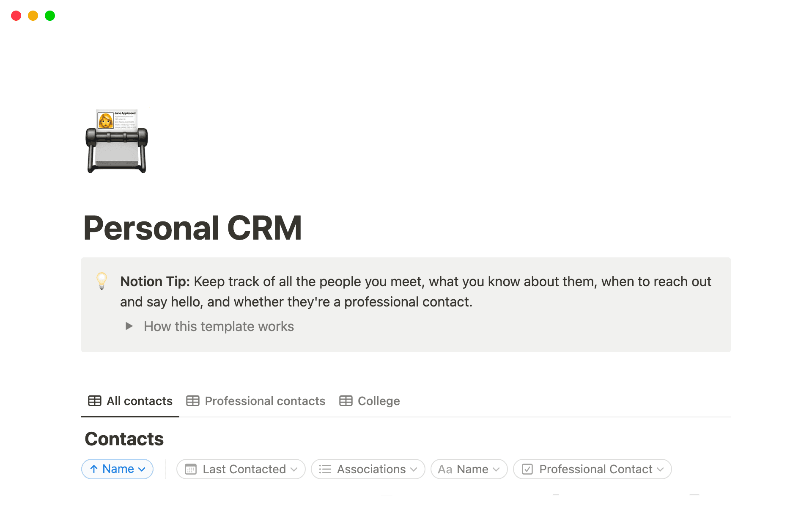Click the lightbulb icon in the Notion Tip callout

tap(101, 282)
